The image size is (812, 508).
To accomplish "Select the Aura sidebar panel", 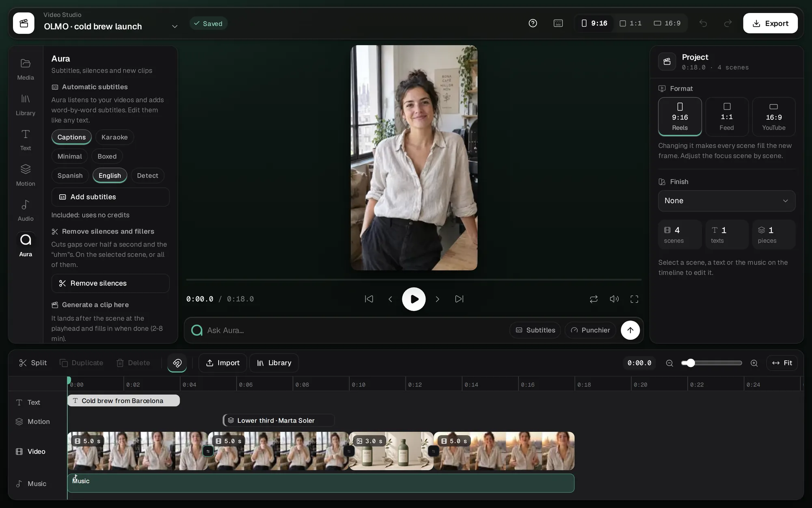I will coord(26,246).
